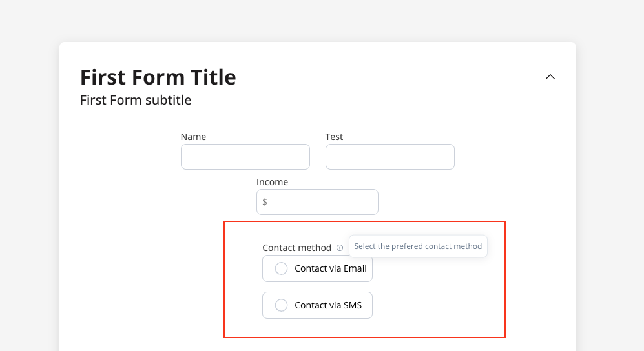This screenshot has width=644, height=351.
Task: Focus the Test text field
Action: click(390, 157)
